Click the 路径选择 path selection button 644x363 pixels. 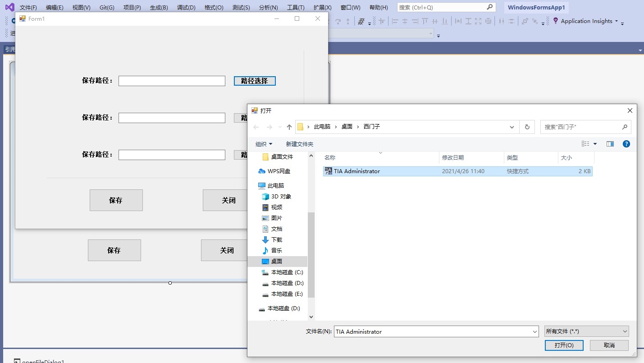coord(255,81)
